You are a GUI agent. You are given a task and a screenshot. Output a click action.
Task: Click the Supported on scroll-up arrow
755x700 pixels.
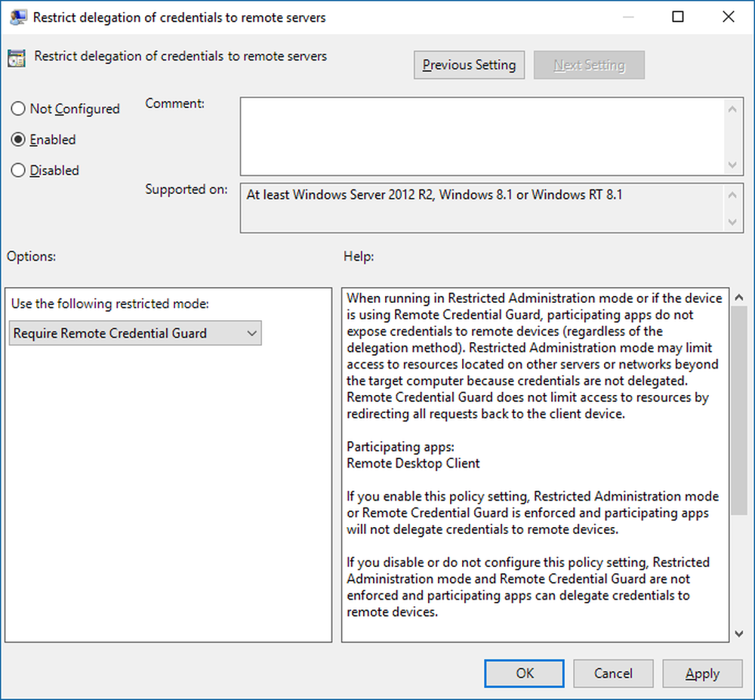(x=732, y=195)
